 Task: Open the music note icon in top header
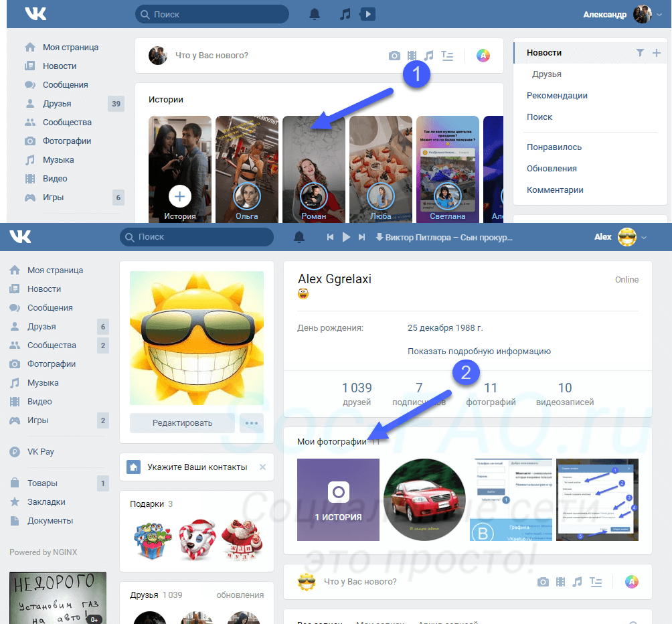tap(345, 14)
